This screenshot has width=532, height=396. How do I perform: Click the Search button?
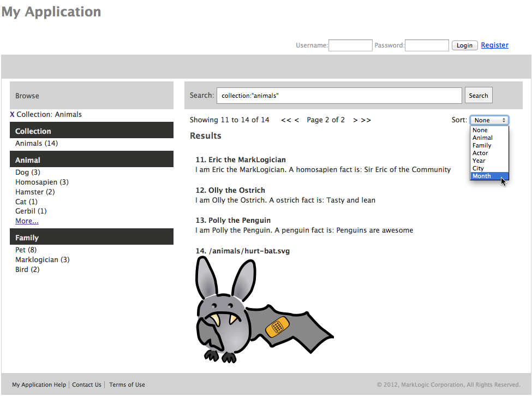click(479, 96)
